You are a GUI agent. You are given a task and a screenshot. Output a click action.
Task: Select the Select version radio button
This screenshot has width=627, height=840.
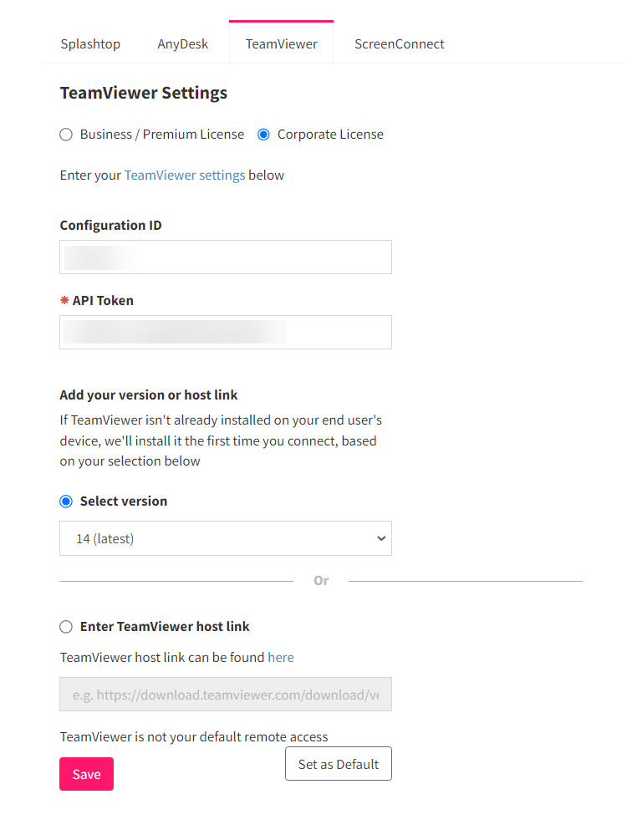[x=66, y=501]
